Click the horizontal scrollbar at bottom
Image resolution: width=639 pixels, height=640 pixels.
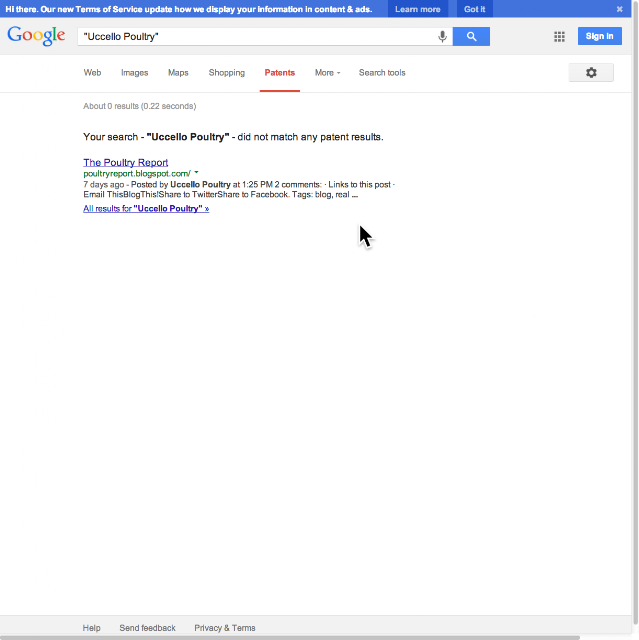point(290,638)
